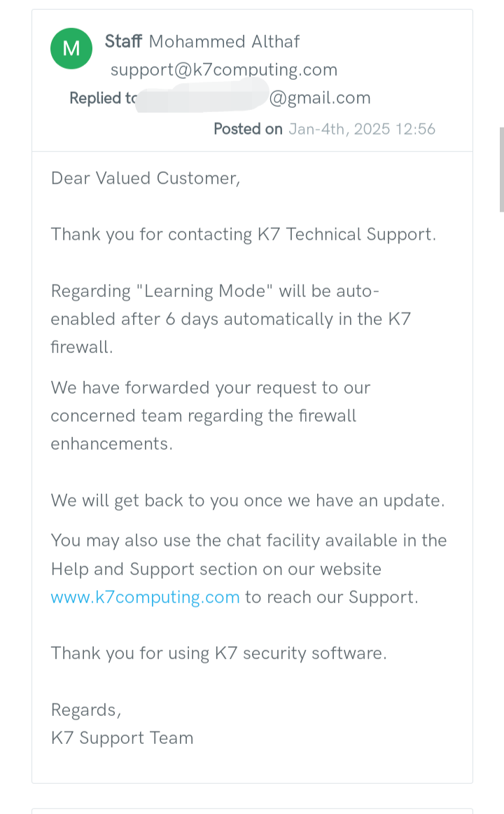Click the Regards, closing text

tap(86, 710)
